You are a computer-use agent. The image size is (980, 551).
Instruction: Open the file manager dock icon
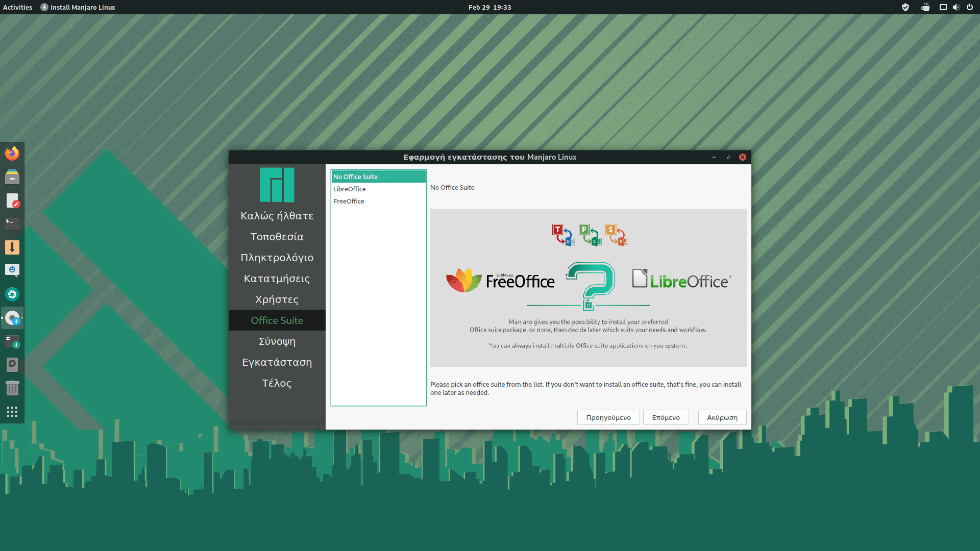tap(12, 177)
